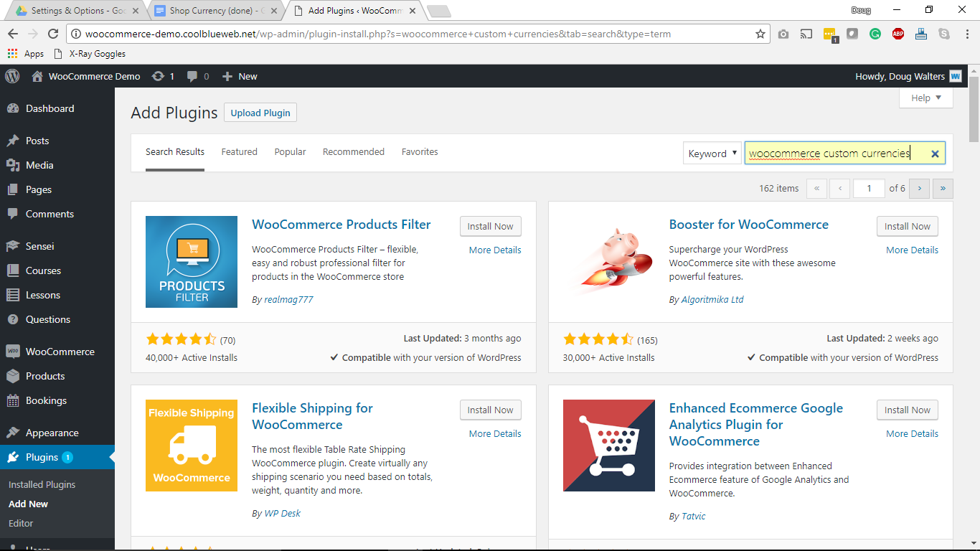
Task: View More Details for Products Filter
Action: coord(495,250)
